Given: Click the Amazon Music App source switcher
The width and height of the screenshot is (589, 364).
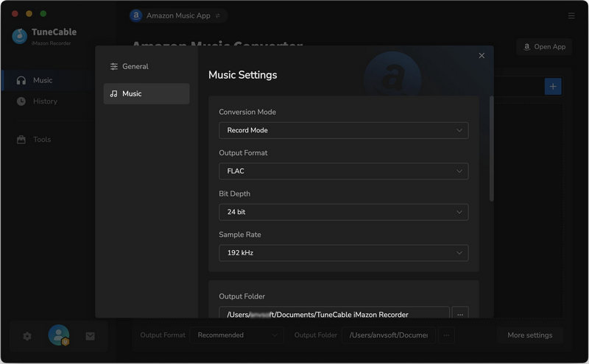Looking at the screenshot, I should (x=177, y=15).
